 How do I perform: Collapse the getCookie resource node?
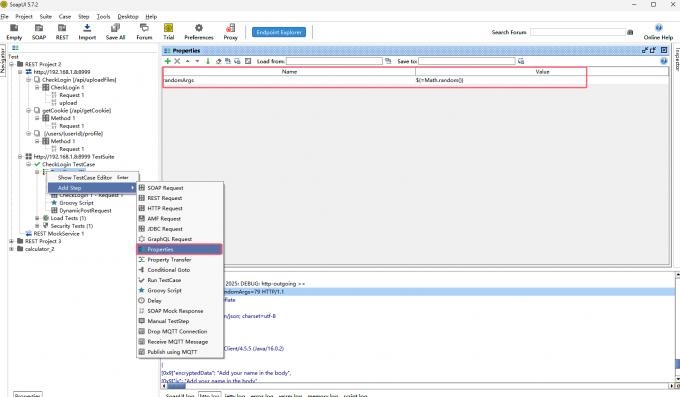click(29, 111)
